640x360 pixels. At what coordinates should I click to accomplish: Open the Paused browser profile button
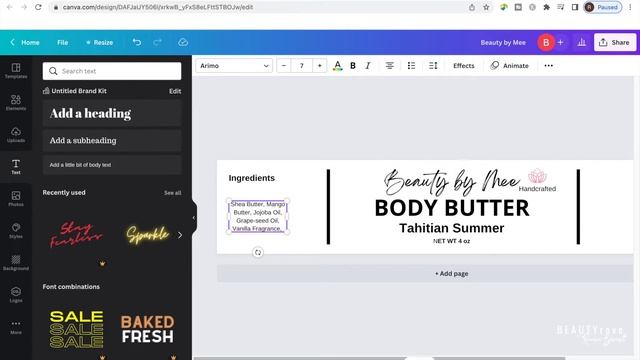[x=603, y=7]
